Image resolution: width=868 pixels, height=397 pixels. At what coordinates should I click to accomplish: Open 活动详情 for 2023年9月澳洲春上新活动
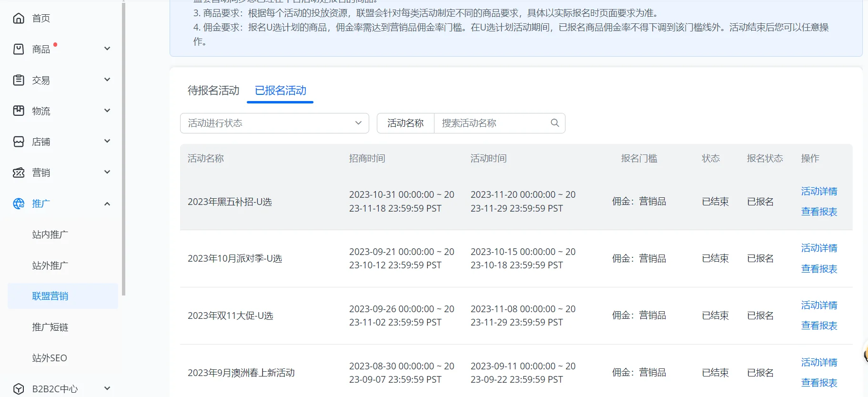pos(819,362)
